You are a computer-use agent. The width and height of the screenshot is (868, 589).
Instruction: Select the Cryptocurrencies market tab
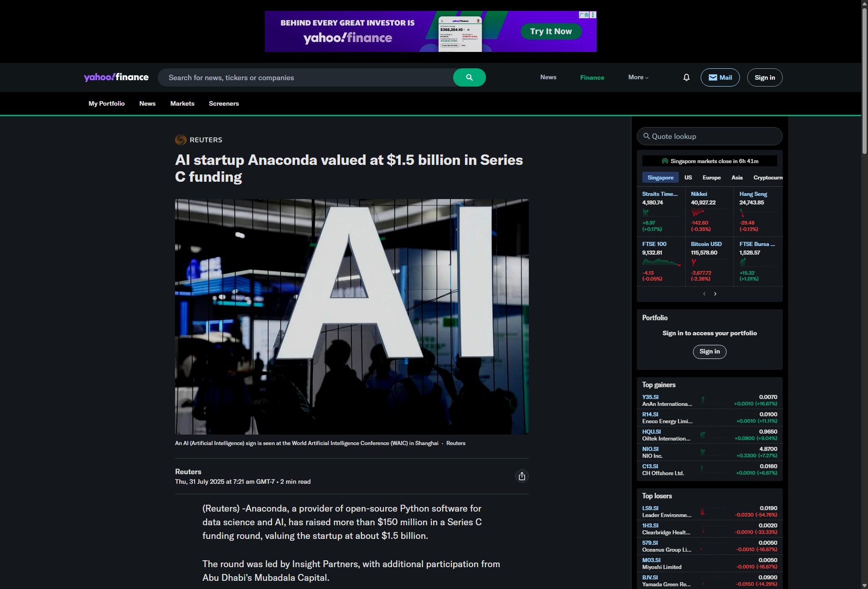tap(768, 178)
